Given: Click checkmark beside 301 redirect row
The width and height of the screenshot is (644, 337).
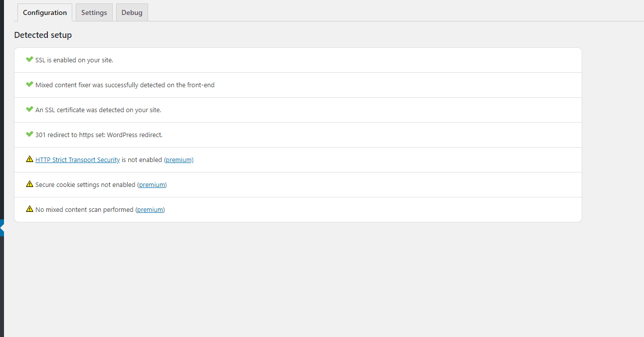Looking at the screenshot, I should 29,135.
